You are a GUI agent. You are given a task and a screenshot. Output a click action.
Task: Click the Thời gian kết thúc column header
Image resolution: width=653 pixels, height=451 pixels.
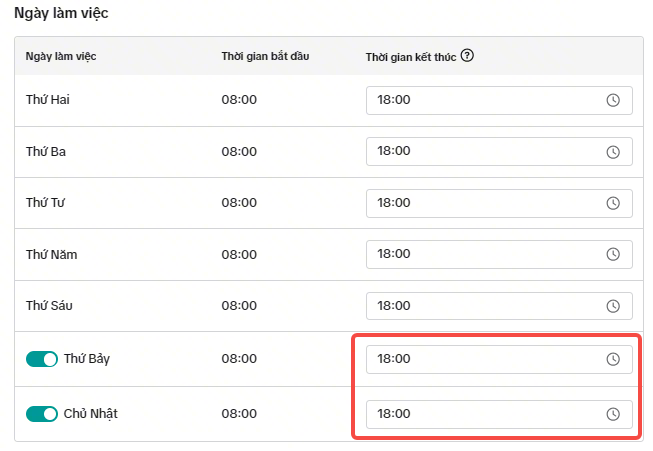(411, 56)
